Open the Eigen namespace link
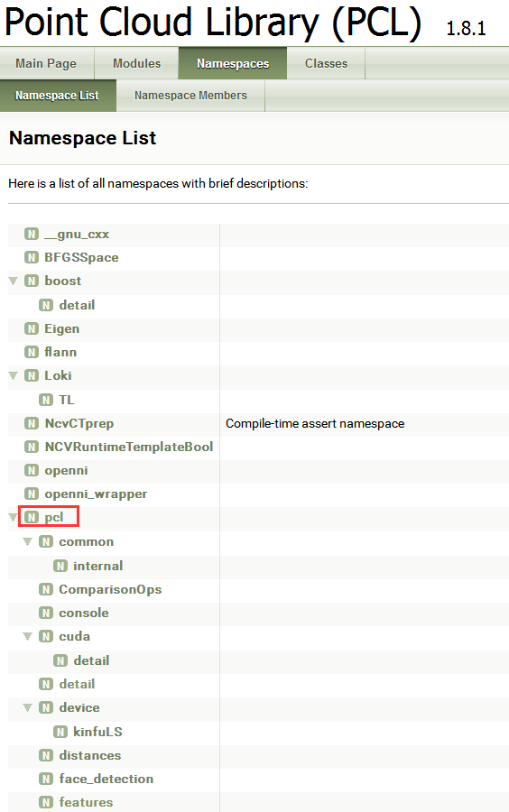 tap(61, 328)
